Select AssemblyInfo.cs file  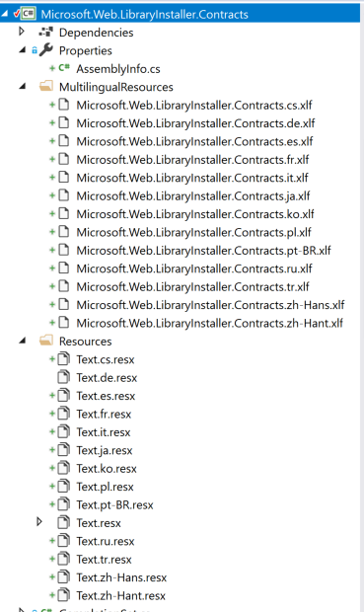point(118,69)
